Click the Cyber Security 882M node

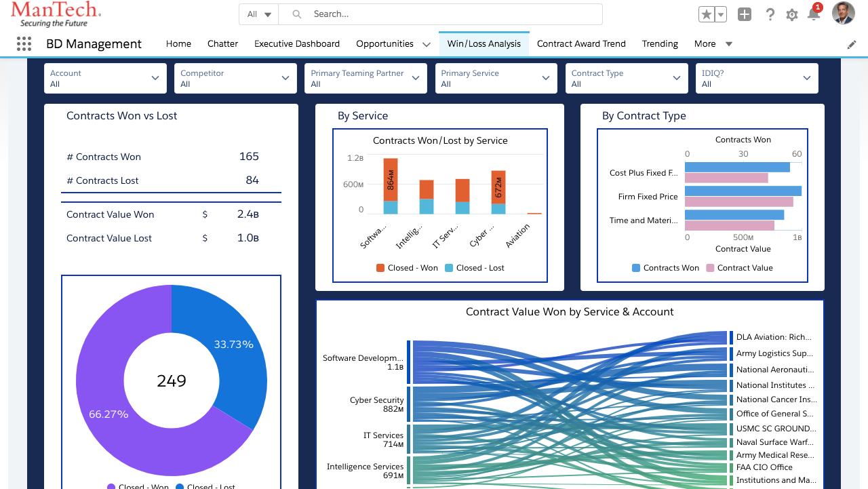(409, 404)
